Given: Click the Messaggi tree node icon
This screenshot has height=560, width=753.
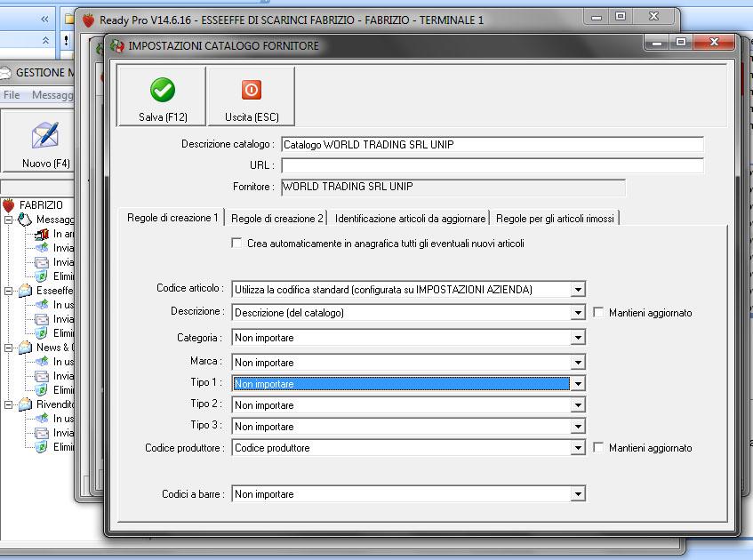Looking at the screenshot, I should click(x=25, y=220).
